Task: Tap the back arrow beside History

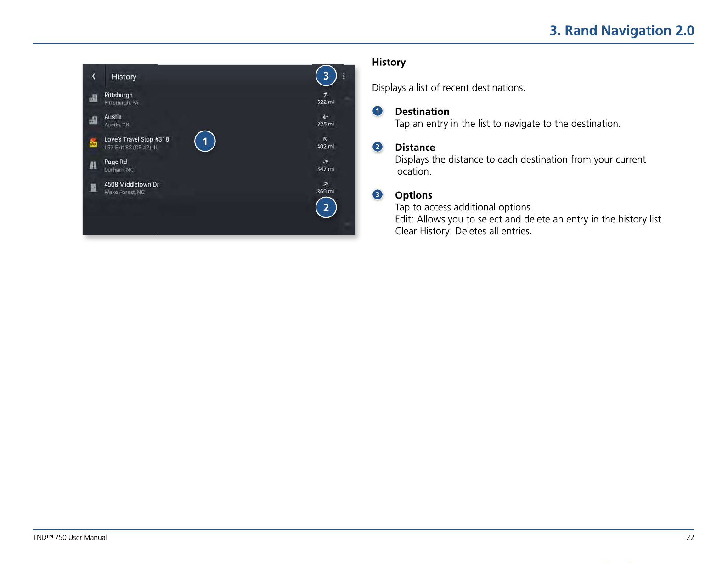Action: pyautogui.click(x=94, y=76)
